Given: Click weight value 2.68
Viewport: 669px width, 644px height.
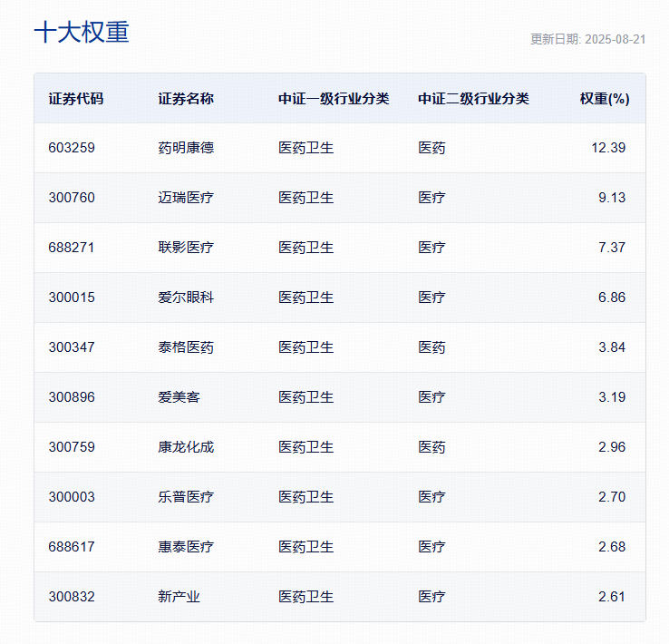Looking at the screenshot, I should point(612,547).
